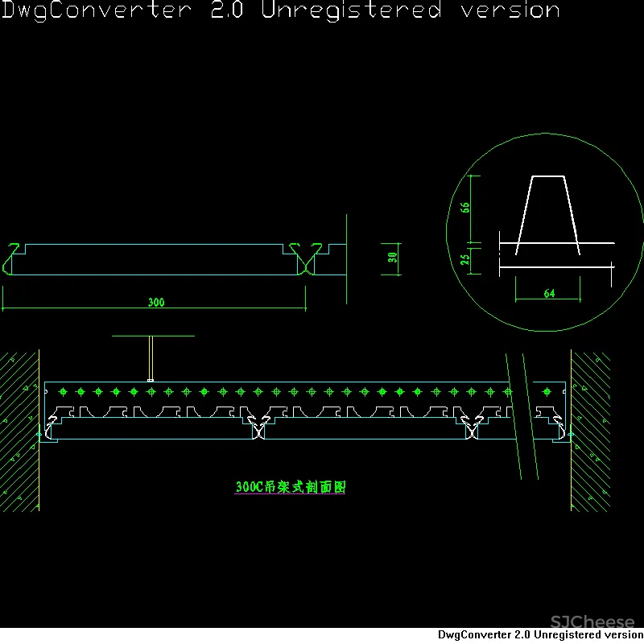Select the middle panel joint in section

(x=258, y=427)
